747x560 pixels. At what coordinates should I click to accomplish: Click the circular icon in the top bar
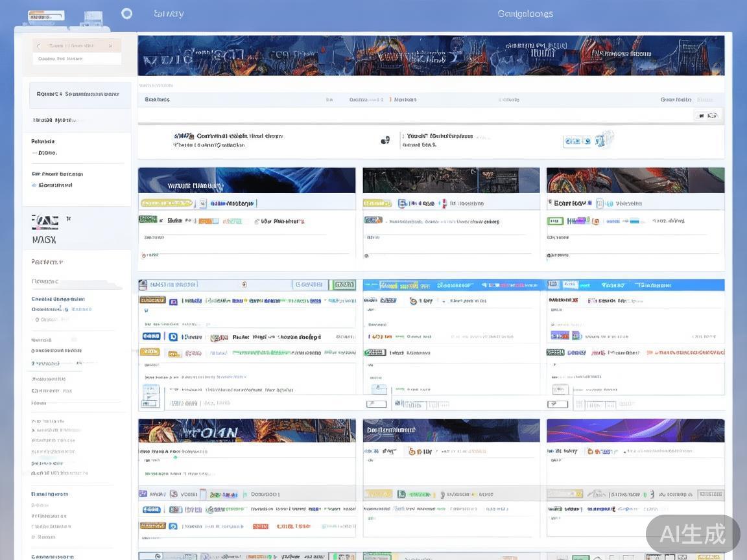click(126, 14)
